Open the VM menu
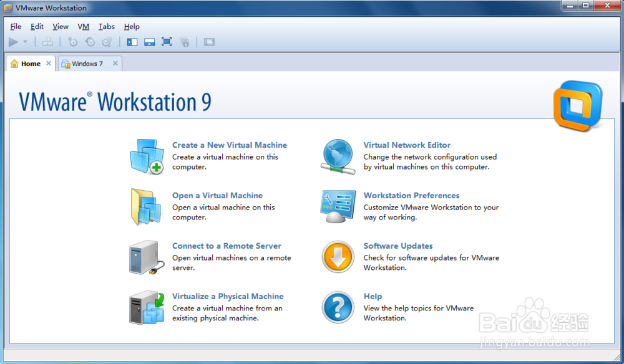 [x=83, y=26]
